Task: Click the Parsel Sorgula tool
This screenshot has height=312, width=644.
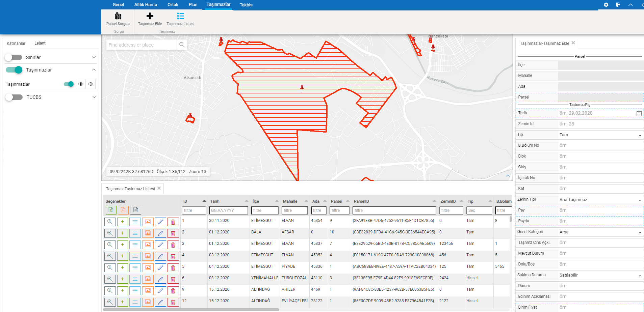Action: pos(118,19)
